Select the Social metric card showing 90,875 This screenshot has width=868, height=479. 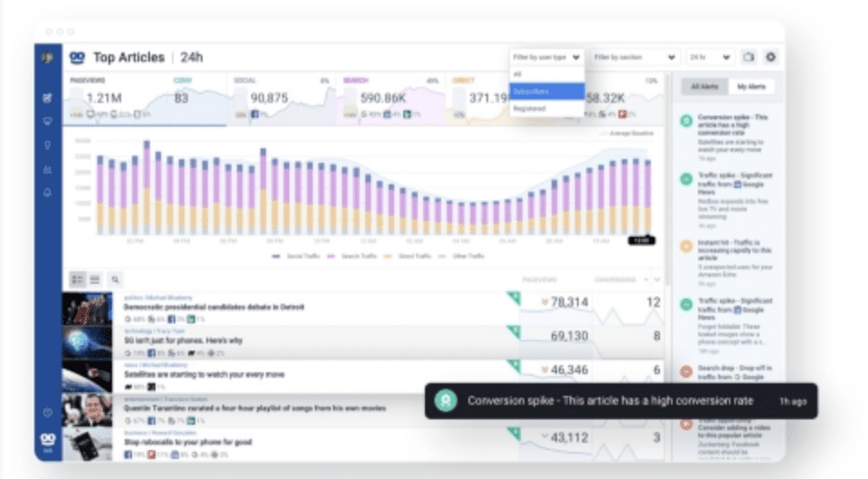[280, 99]
